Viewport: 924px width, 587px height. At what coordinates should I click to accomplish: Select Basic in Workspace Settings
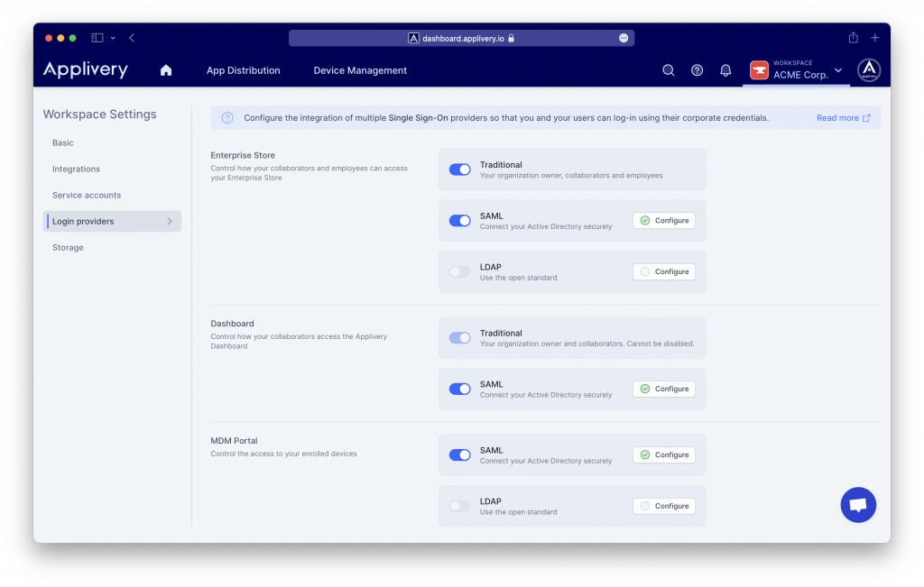63,142
